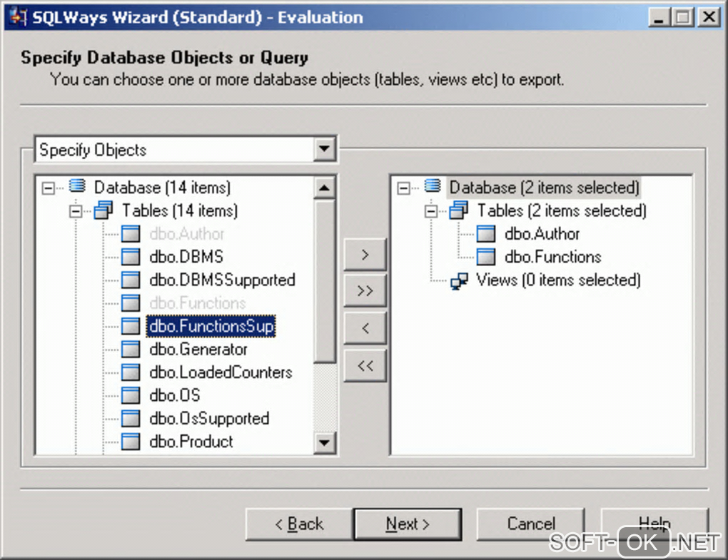Click table icon beside dbo.LoadedCounters
728x560 pixels.
131,372
